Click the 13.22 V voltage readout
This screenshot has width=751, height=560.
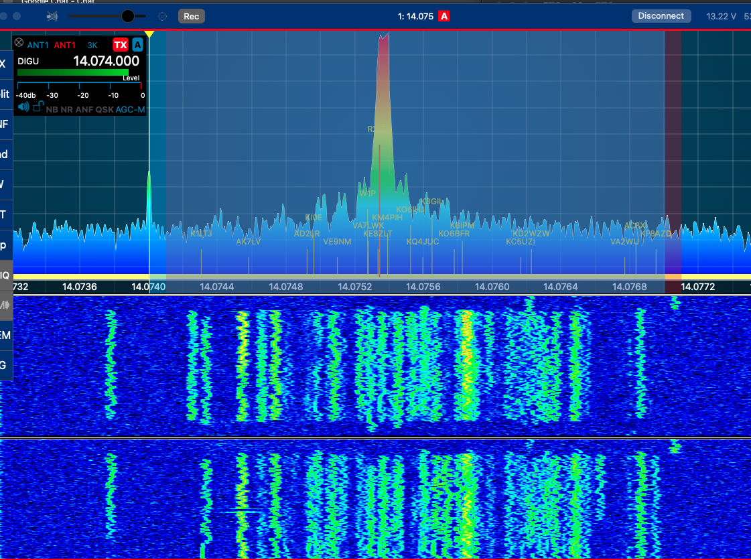(x=721, y=16)
